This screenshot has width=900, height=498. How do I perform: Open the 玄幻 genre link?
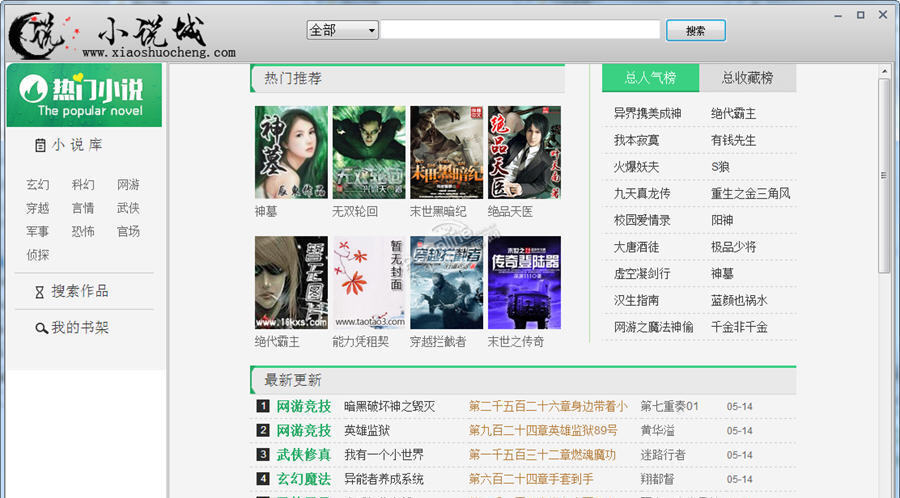[37, 185]
